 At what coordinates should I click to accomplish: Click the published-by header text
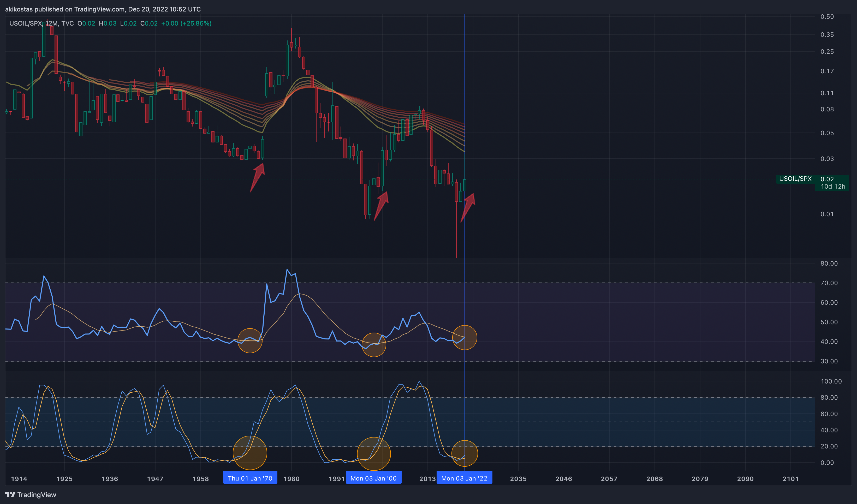tap(103, 9)
